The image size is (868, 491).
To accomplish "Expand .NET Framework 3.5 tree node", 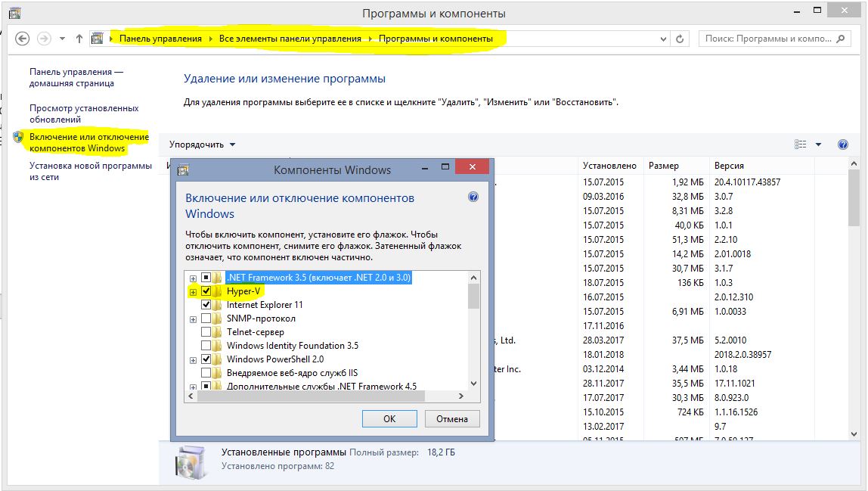I will coord(193,278).
